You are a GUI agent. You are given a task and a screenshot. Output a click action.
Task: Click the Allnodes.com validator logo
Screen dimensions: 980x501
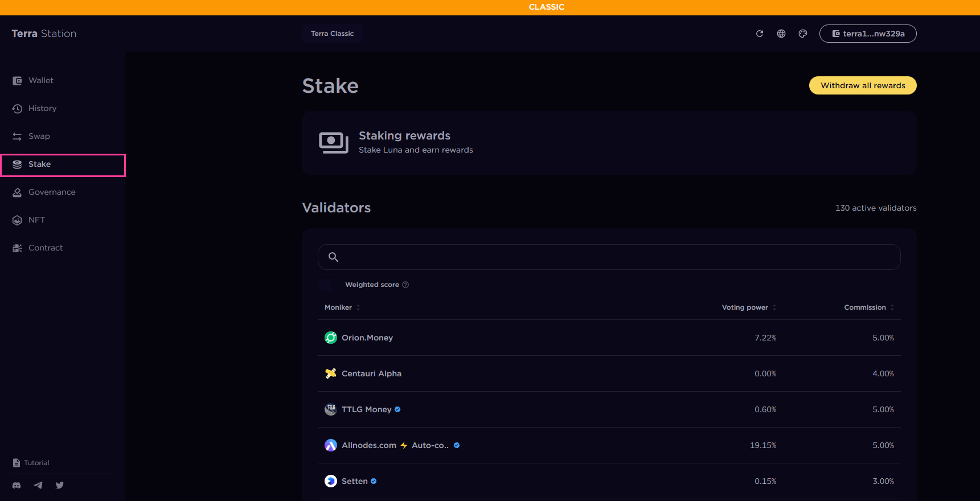click(x=331, y=445)
